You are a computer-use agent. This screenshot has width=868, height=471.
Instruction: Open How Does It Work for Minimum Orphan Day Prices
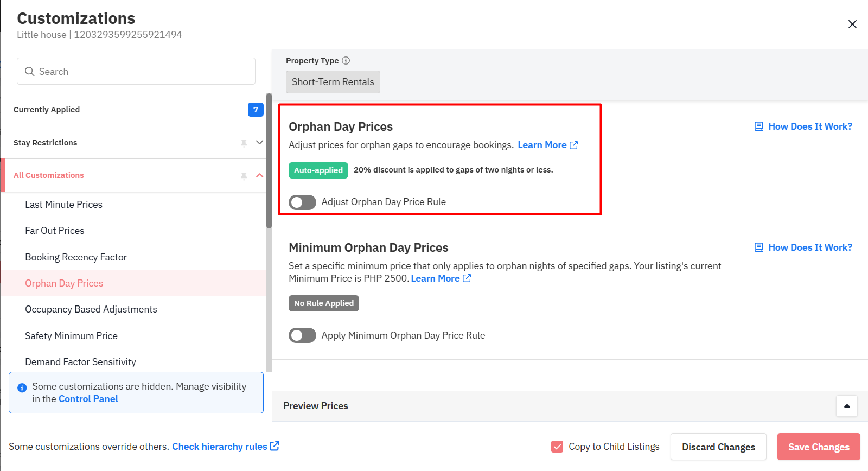click(x=810, y=247)
